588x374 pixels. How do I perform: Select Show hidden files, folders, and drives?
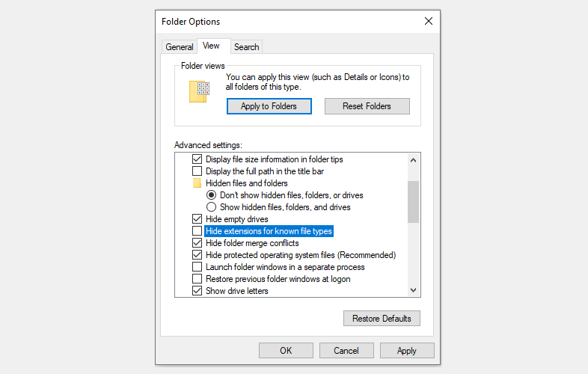click(x=211, y=207)
